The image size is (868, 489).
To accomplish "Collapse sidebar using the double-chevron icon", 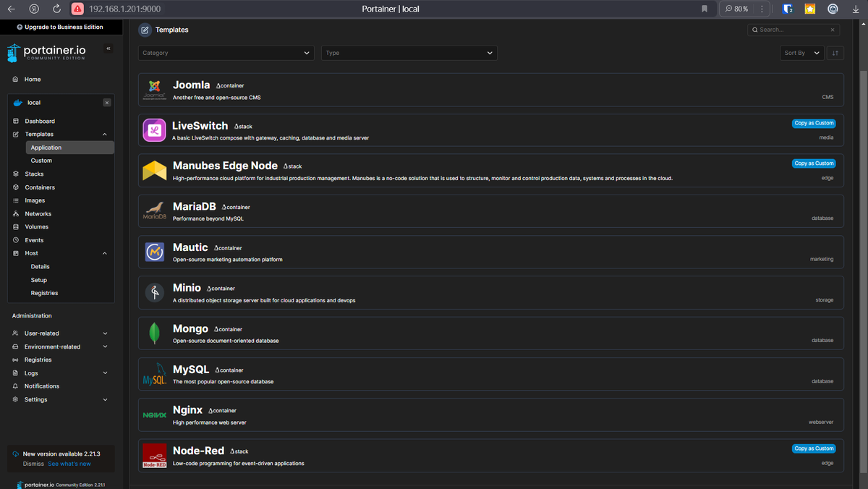I will pos(109,48).
